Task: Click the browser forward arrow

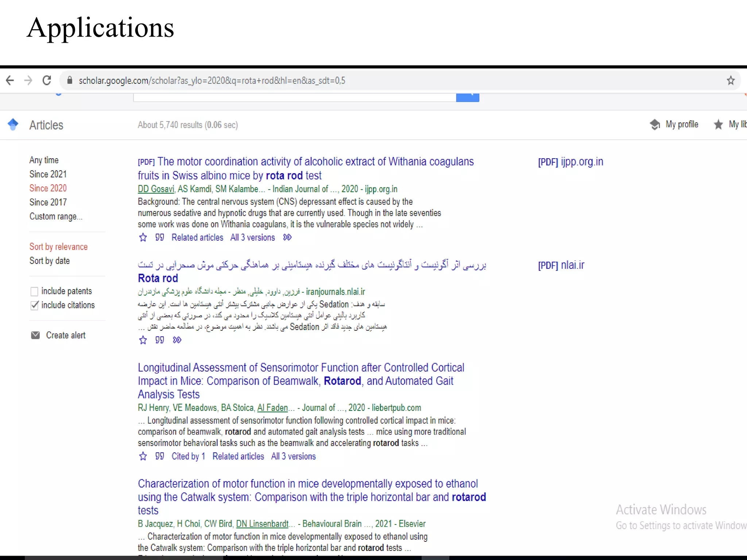Action: click(28, 81)
